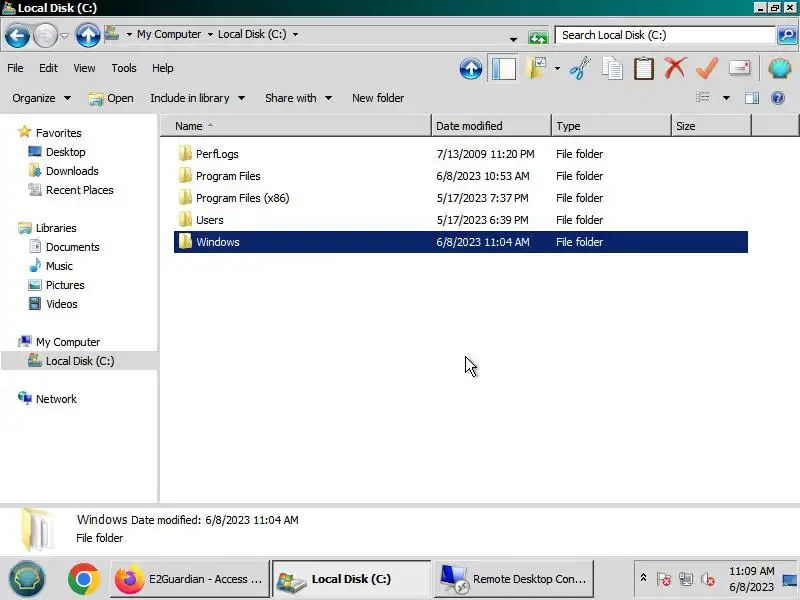The image size is (800, 600).
Task: Expand the Share with dropdown
Action: tap(298, 98)
